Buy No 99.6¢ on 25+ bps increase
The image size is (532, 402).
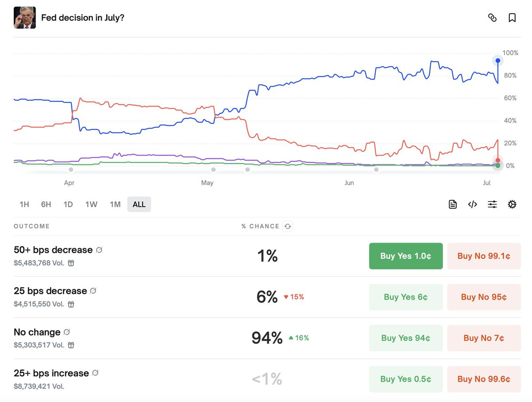(484, 379)
